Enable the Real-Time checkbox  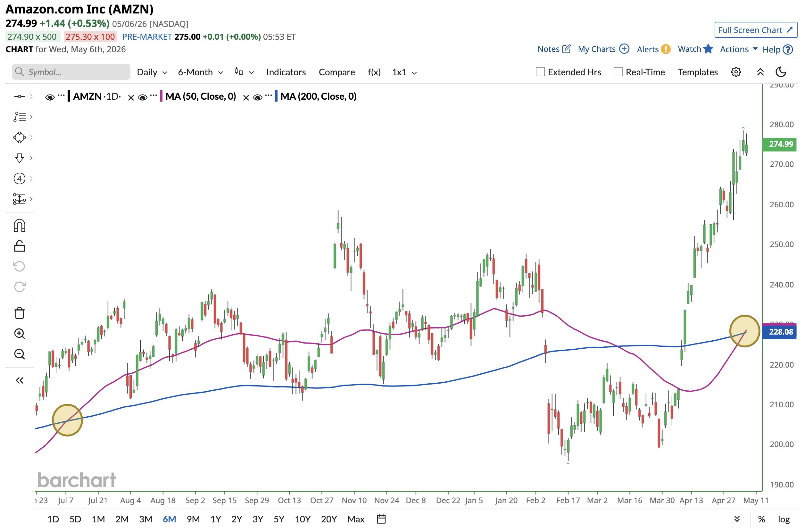[x=618, y=72]
